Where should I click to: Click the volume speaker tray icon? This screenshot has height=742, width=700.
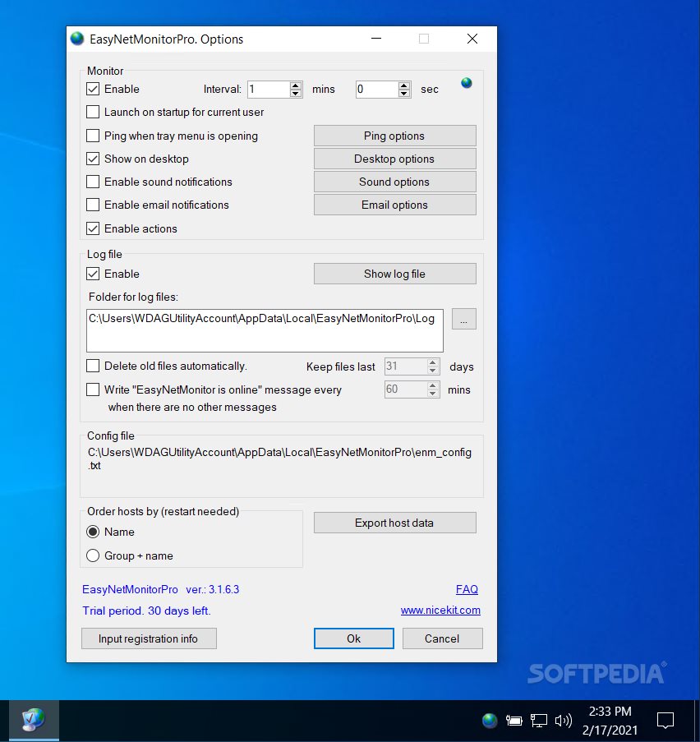(x=564, y=721)
